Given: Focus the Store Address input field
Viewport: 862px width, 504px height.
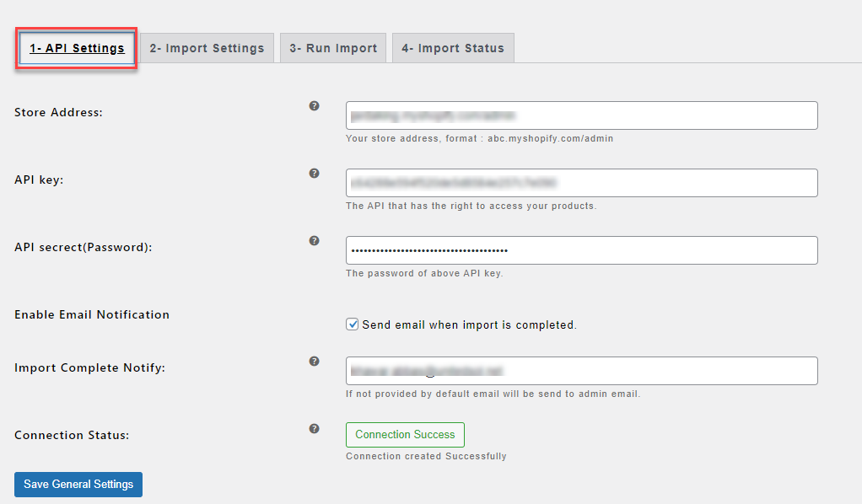Looking at the screenshot, I should pos(581,115).
